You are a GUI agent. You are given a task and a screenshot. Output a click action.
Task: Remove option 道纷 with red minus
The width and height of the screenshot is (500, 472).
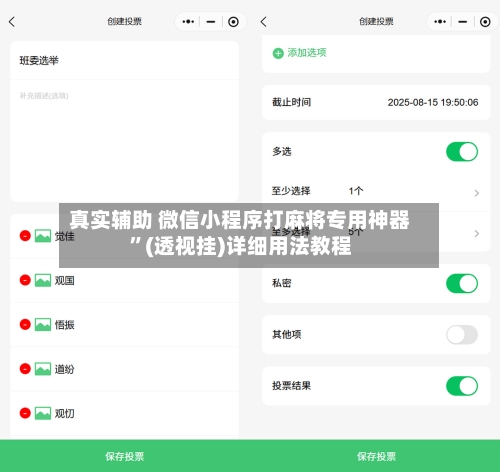(x=25, y=369)
